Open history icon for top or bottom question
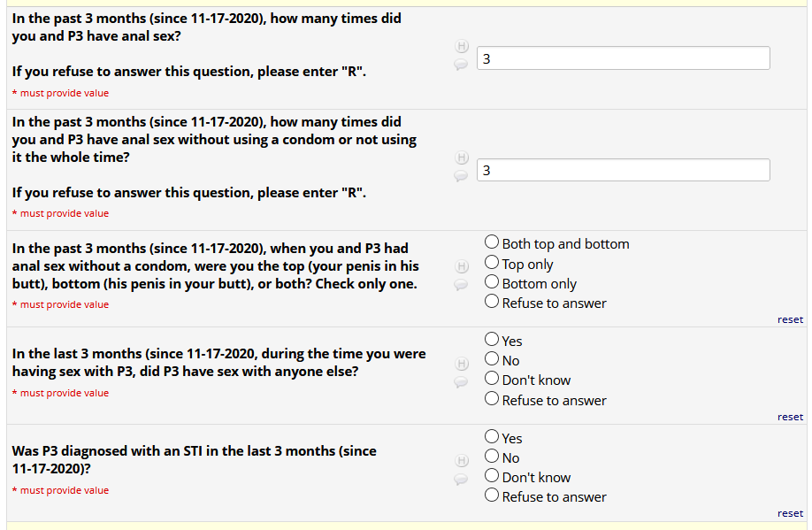This screenshot has width=812, height=530. pyautogui.click(x=461, y=265)
